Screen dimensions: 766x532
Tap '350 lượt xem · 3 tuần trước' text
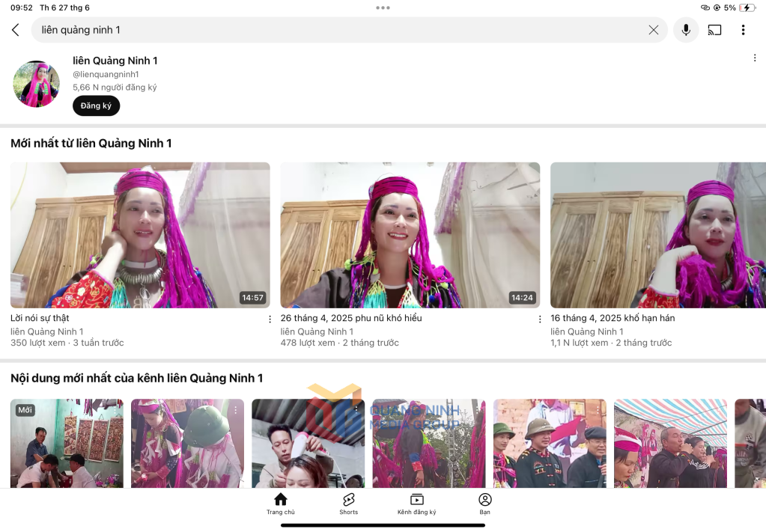pyautogui.click(x=67, y=343)
